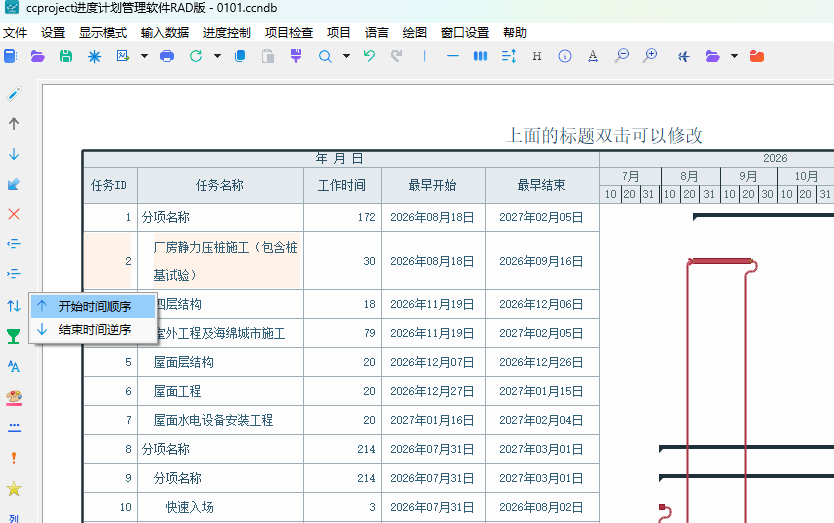Click the blue dotted line sidebar icon

pyautogui.click(x=14, y=427)
